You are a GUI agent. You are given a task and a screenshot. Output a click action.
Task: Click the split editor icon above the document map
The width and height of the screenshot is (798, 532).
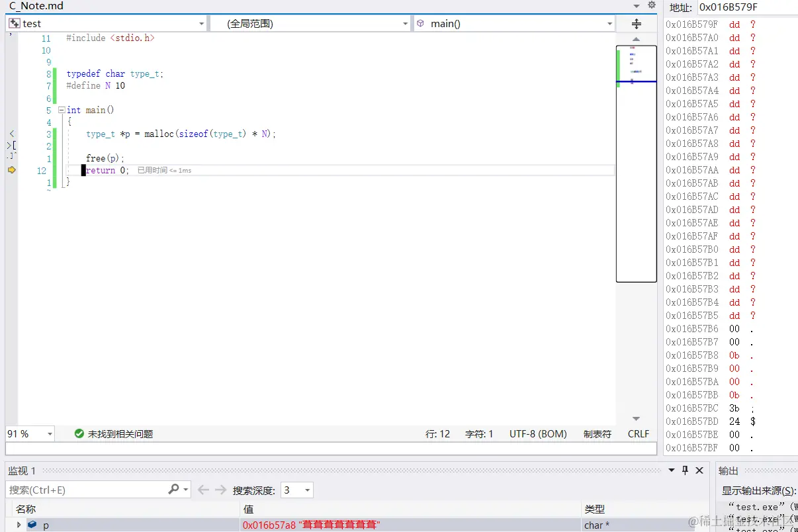(x=636, y=22)
